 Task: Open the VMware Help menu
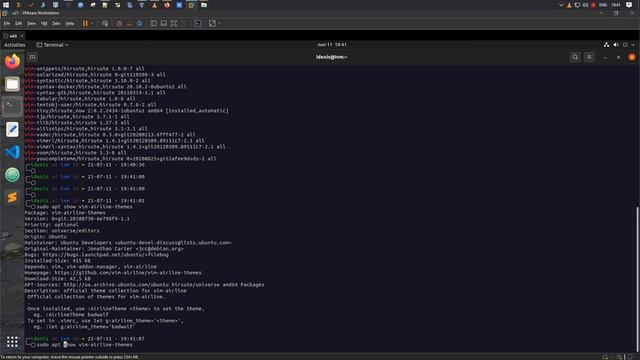(x=70, y=24)
